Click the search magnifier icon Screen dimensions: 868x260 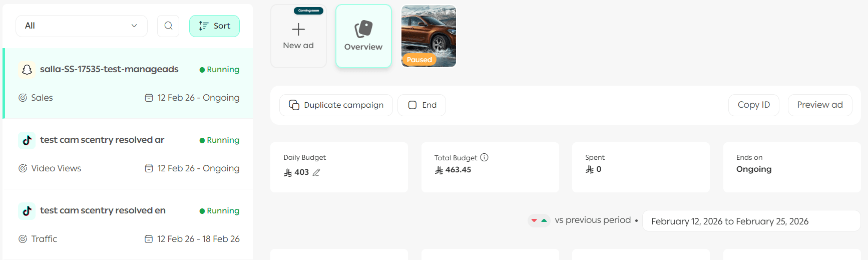[x=168, y=26]
